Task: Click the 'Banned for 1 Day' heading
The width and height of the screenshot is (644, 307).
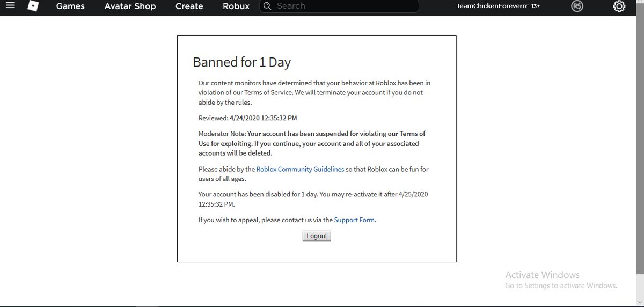Action: 241,62
